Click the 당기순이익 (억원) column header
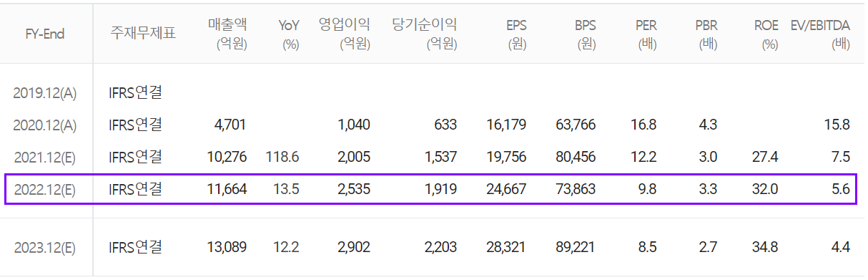The width and height of the screenshot is (868, 280). pyautogui.click(x=425, y=34)
